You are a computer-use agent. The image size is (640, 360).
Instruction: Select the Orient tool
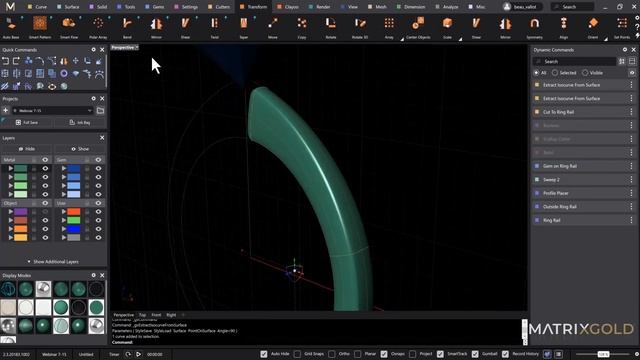(593, 27)
